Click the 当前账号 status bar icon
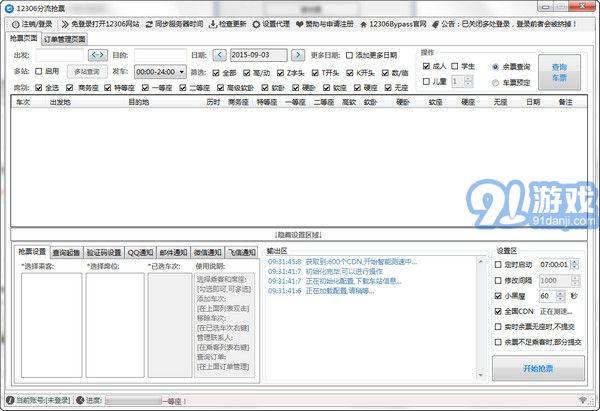 [x=10, y=400]
